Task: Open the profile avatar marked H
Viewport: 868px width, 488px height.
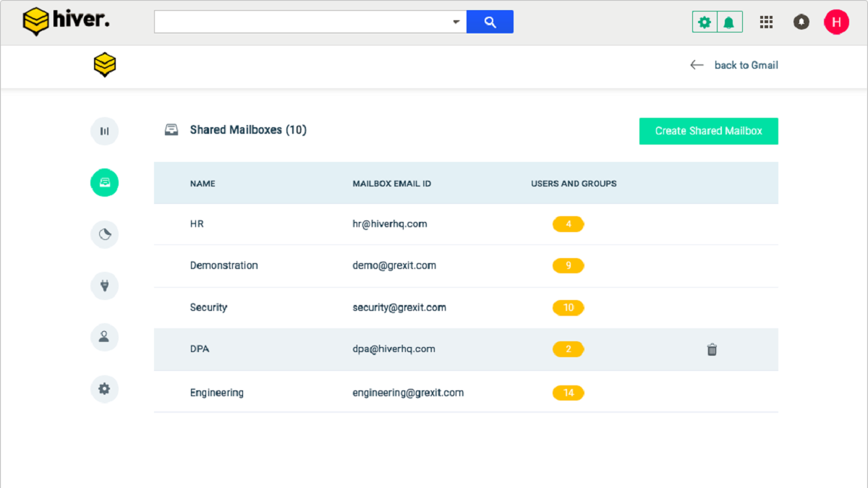Action: 836,22
